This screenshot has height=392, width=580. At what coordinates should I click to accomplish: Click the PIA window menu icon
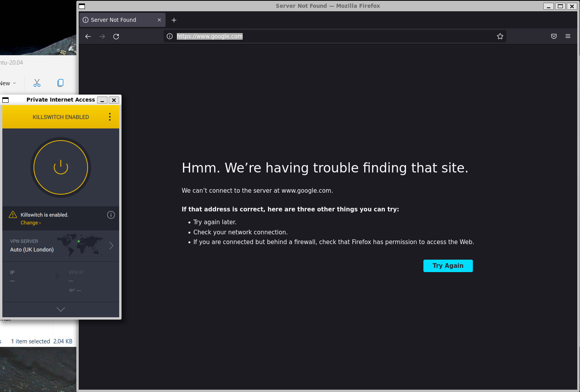coord(5,100)
